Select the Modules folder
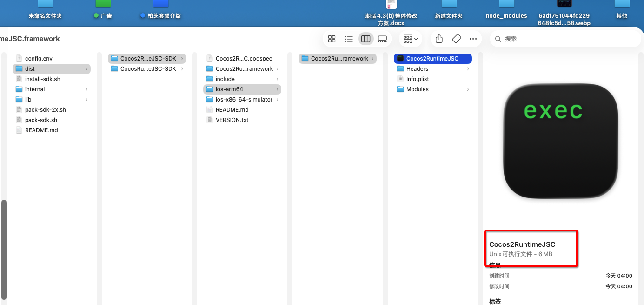Viewport: 644px width, 305px height. pyautogui.click(x=433, y=89)
